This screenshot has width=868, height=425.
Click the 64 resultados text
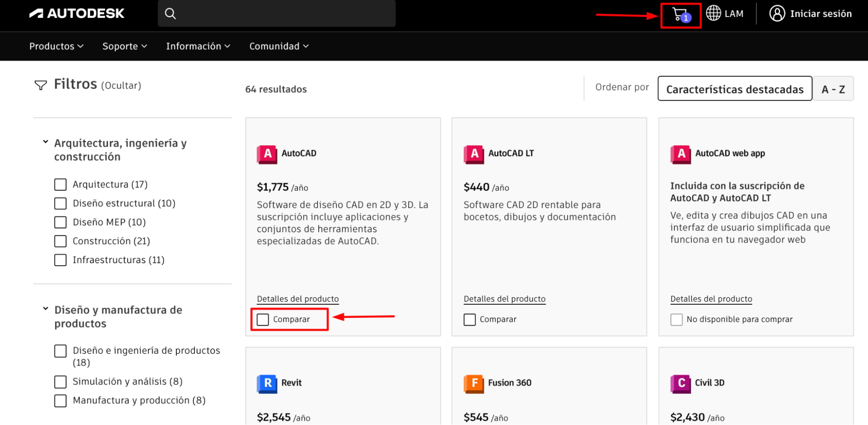(x=276, y=89)
